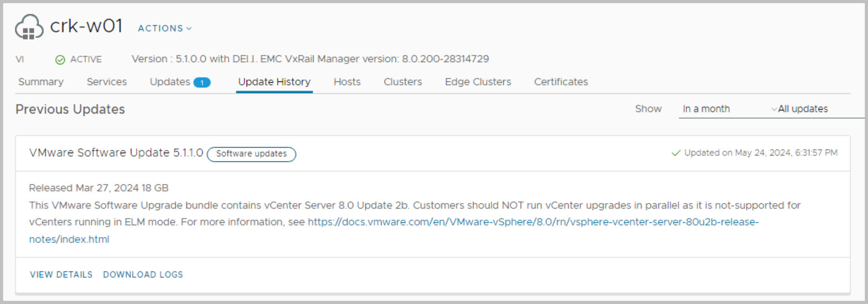Screen dimensions: 868x304
Task: Click the 'Software updates' tag label
Action: (x=251, y=154)
